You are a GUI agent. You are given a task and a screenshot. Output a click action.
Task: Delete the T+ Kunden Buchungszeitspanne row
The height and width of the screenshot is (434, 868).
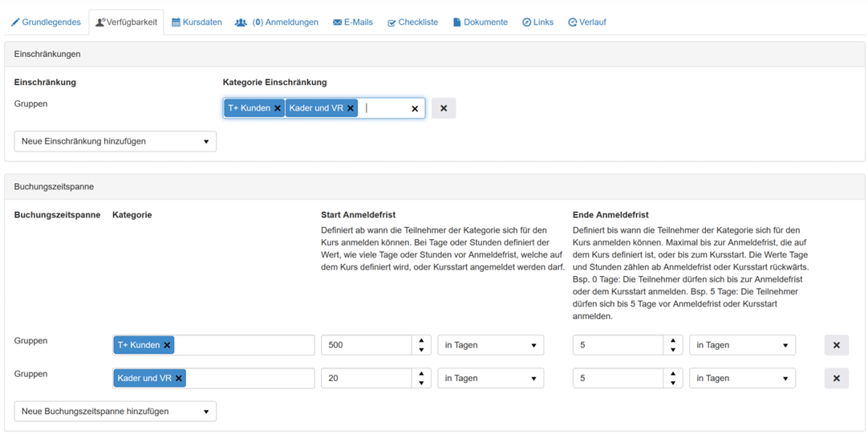[x=836, y=345]
